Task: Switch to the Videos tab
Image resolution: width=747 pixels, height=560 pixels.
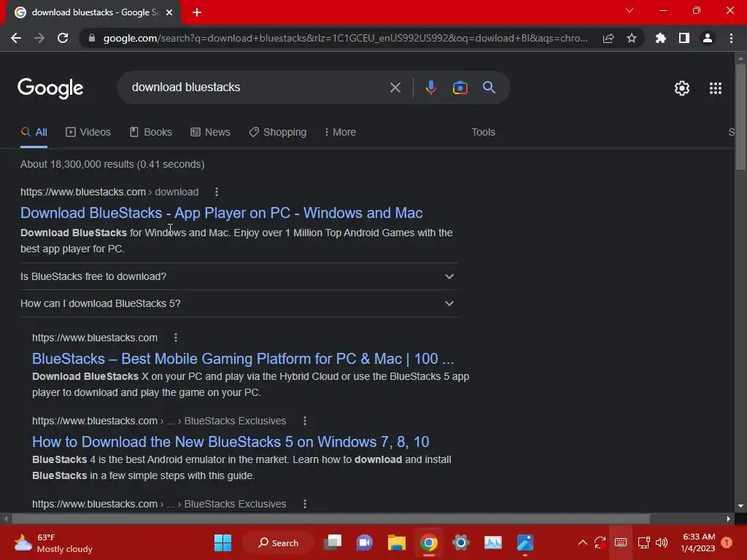Action: [88, 133]
